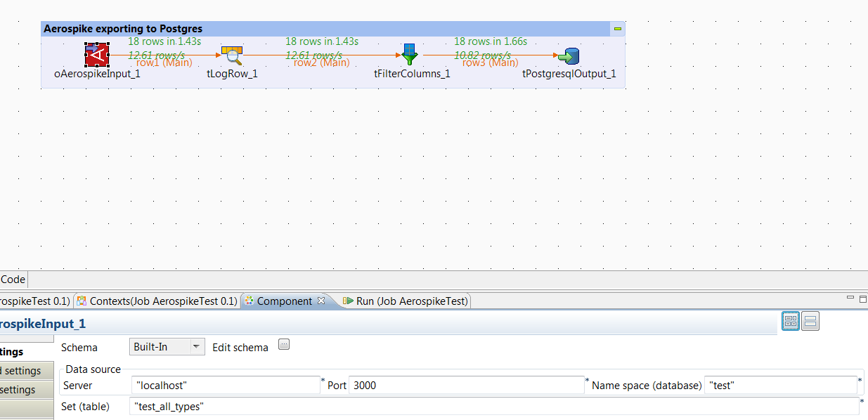
Task: Select the row3 (Main) connection label
Action: (490, 63)
